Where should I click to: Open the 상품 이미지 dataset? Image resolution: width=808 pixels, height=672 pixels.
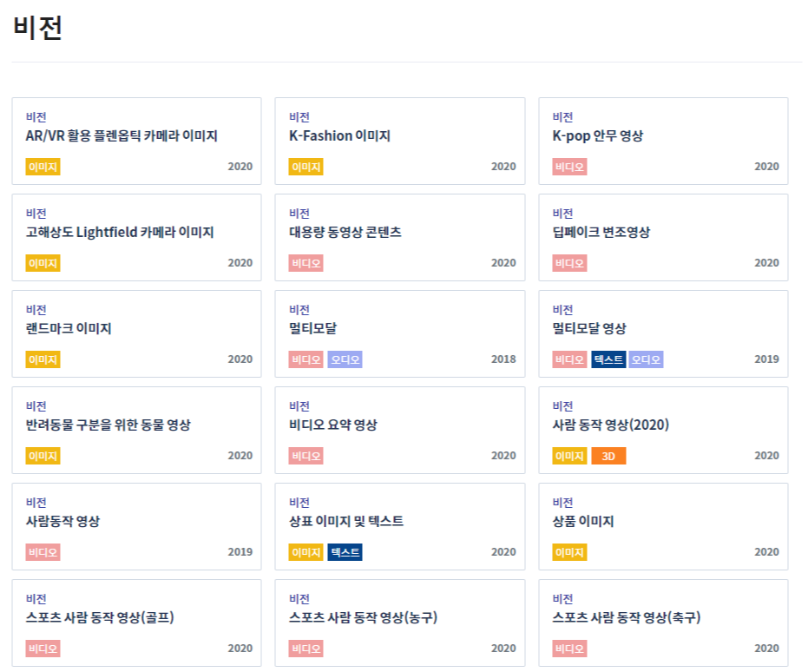pos(583,522)
